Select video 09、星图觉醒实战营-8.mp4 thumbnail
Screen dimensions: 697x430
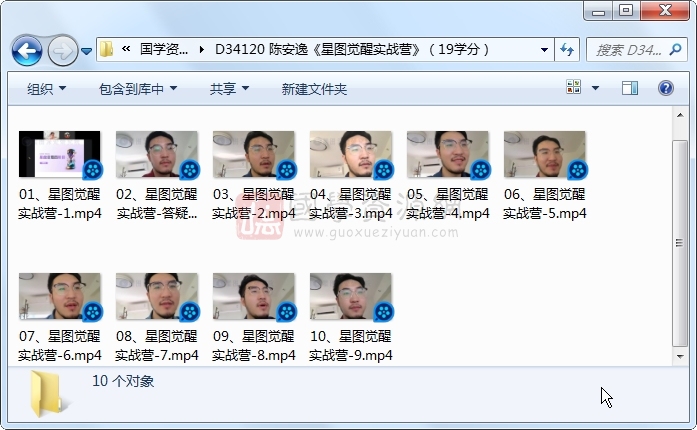[x=254, y=297]
